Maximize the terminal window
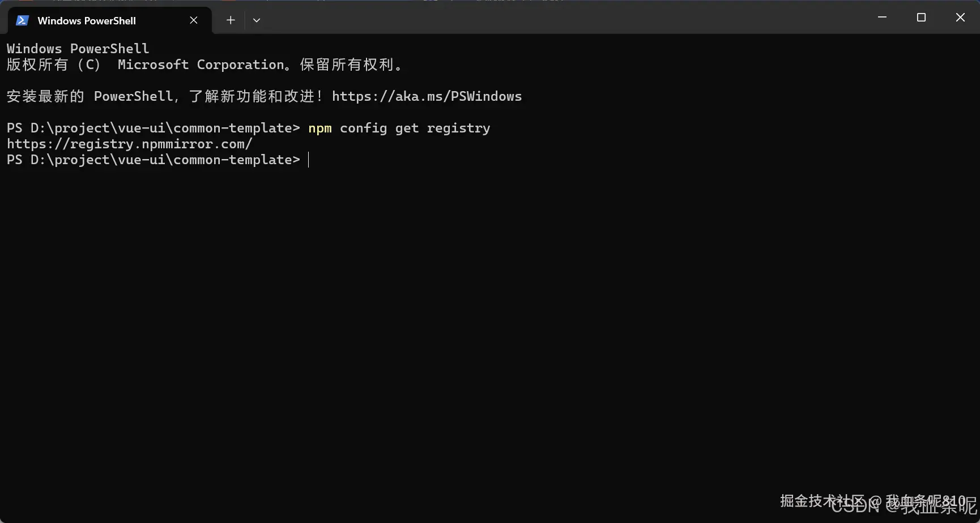This screenshot has height=523, width=980. click(x=921, y=18)
